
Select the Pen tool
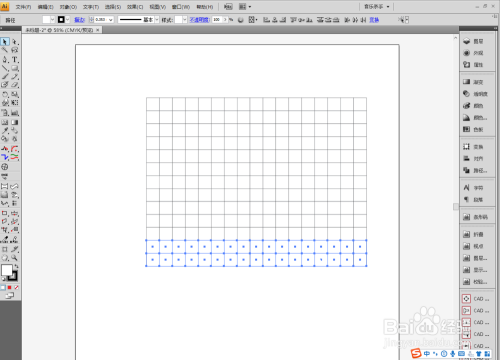point(5,60)
